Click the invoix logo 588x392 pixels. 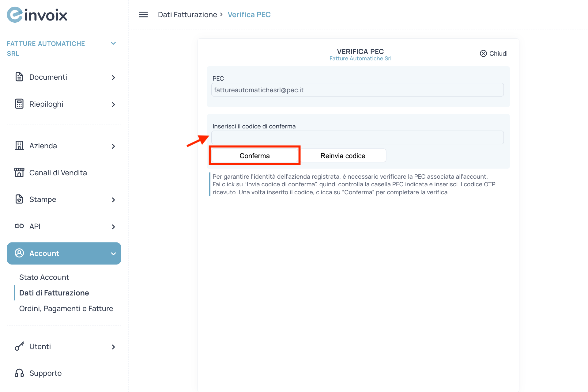(37, 15)
